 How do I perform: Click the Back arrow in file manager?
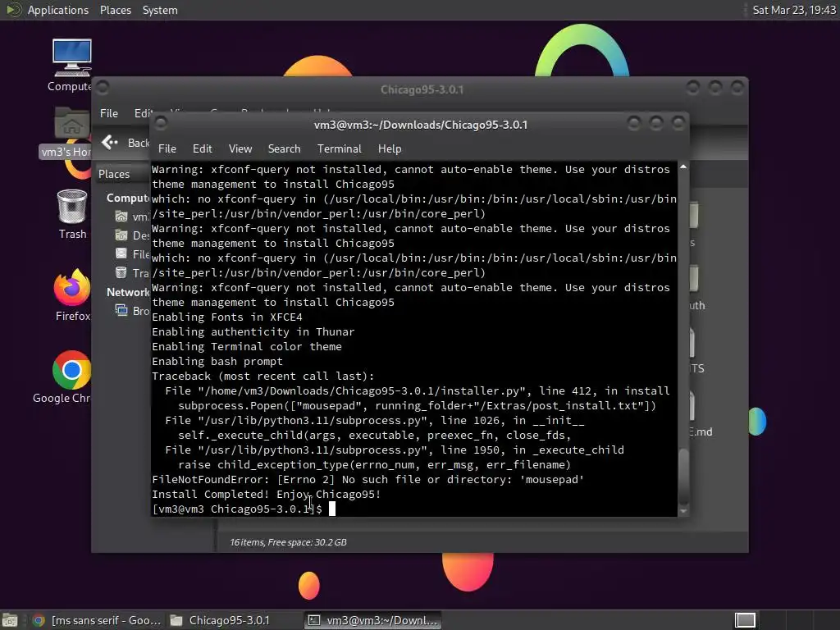[x=110, y=143]
